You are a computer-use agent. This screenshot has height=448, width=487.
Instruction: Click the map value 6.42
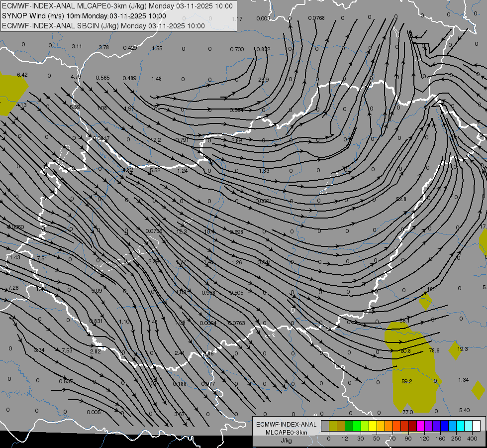22,75
